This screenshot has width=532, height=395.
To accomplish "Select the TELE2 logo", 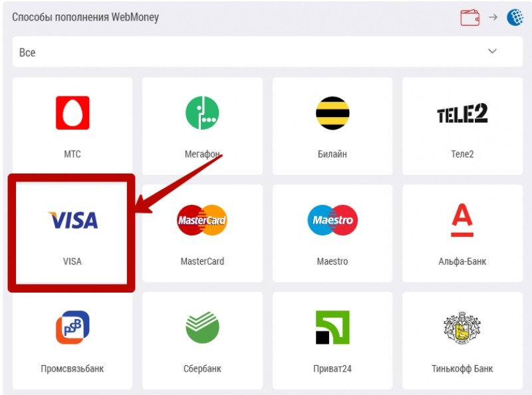I will click(x=462, y=113).
